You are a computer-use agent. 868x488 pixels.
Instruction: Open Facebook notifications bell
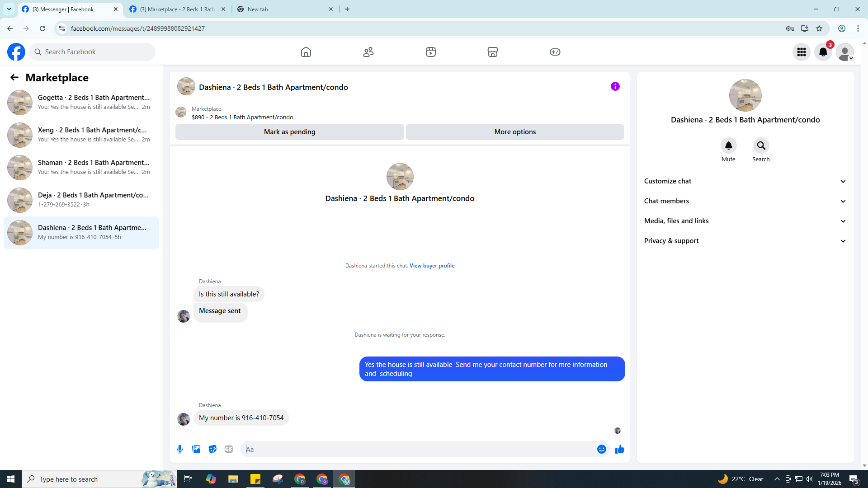pyautogui.click(x=823, y=52)
